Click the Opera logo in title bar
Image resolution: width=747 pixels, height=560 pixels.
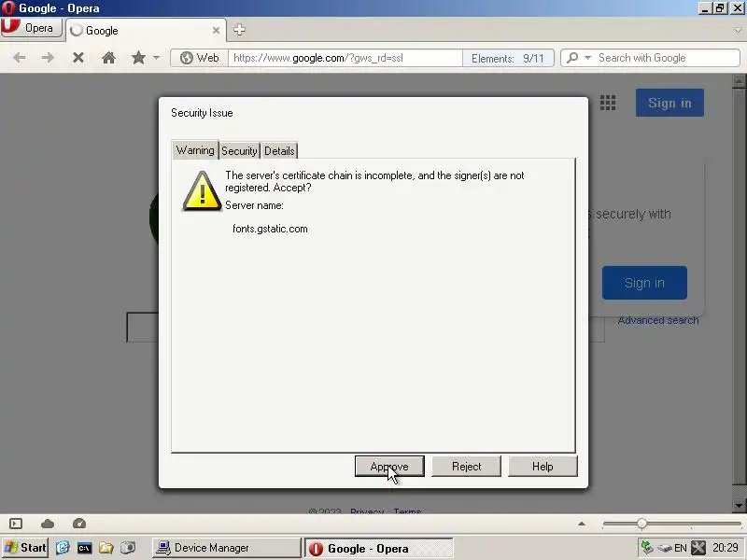8,8
